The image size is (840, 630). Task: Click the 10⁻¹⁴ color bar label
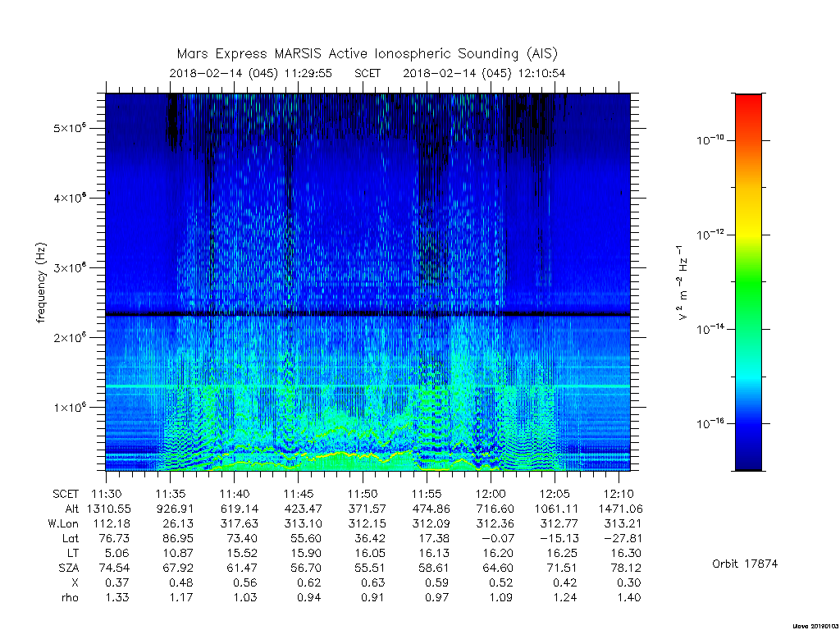click(710, 328)
